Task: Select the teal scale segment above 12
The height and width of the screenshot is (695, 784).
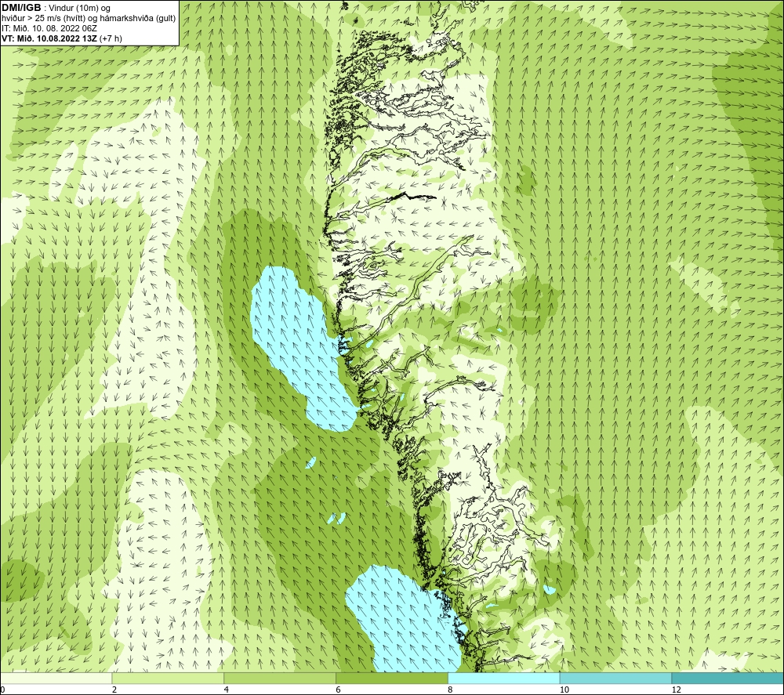Action: 728,678
